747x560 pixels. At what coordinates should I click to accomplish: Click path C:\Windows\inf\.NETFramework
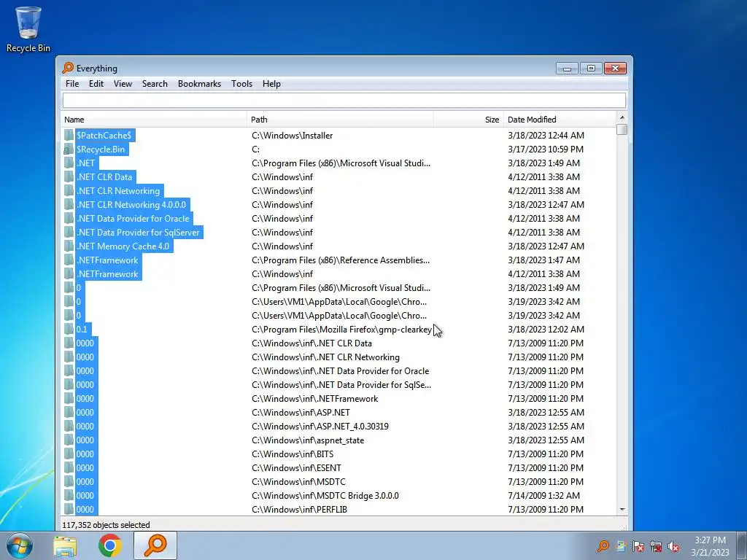315,399
